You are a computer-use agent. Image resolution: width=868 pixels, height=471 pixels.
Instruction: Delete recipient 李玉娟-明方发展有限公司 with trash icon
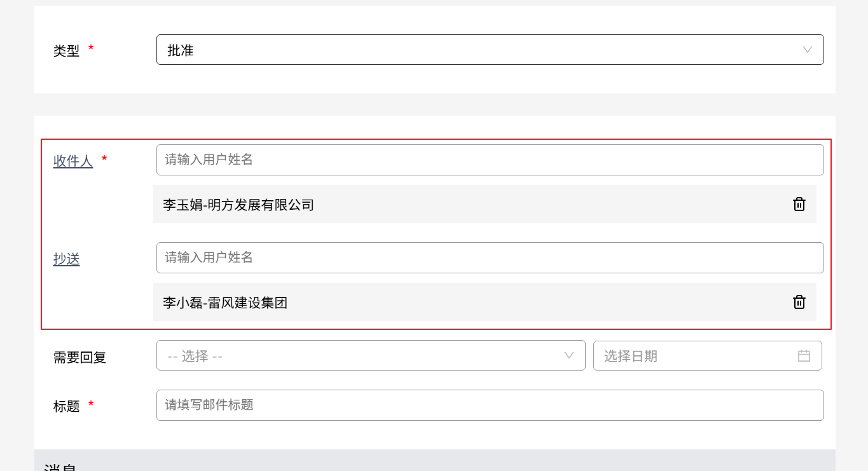[799, 204]
